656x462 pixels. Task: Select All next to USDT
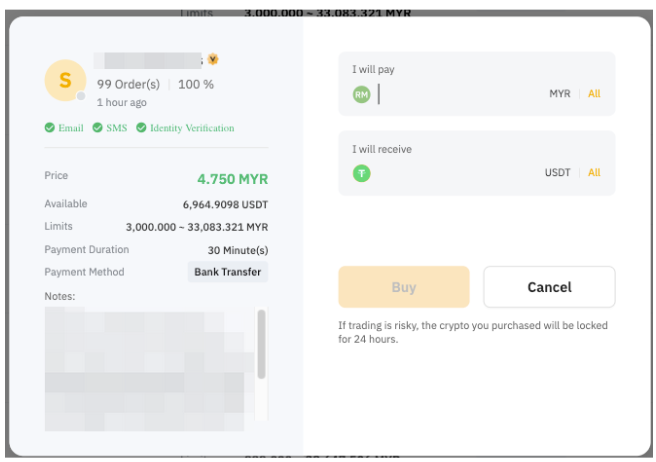pyautogui.click(x=594, y=173)
